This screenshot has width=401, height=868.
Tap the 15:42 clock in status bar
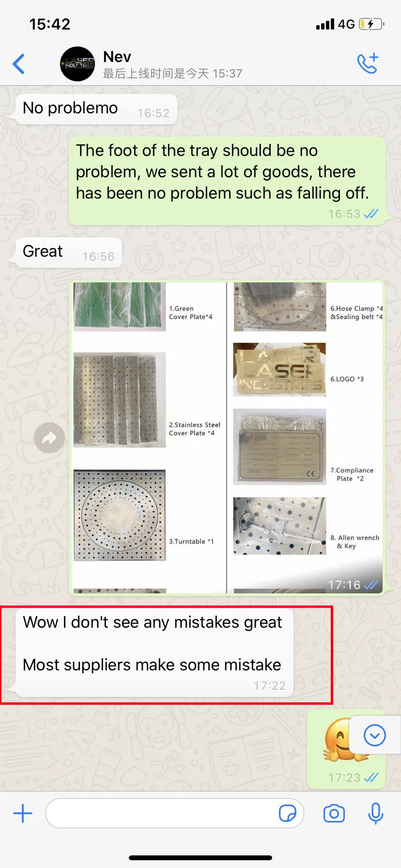coord(50,24)
